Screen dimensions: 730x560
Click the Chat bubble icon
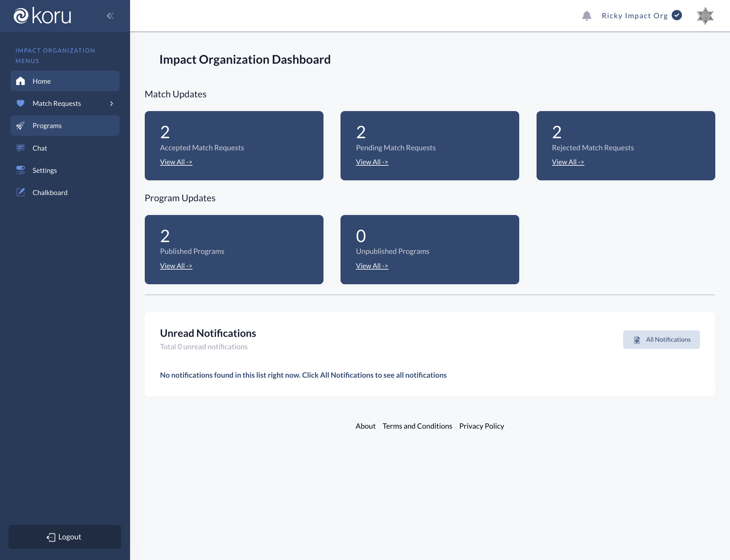[21, 148]
